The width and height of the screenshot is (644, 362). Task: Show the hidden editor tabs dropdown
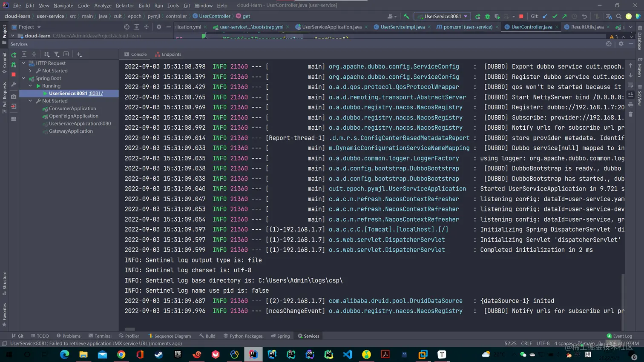click(x=631, y=27)
